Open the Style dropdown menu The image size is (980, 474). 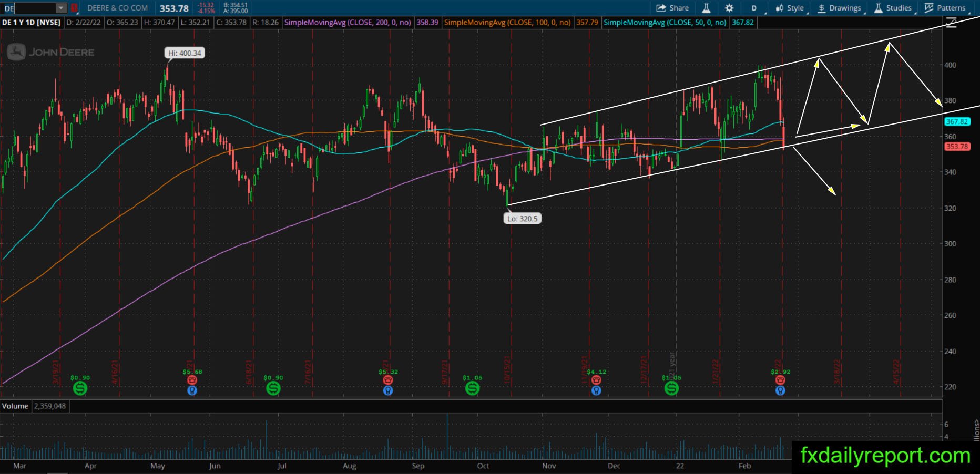[790, 8]
